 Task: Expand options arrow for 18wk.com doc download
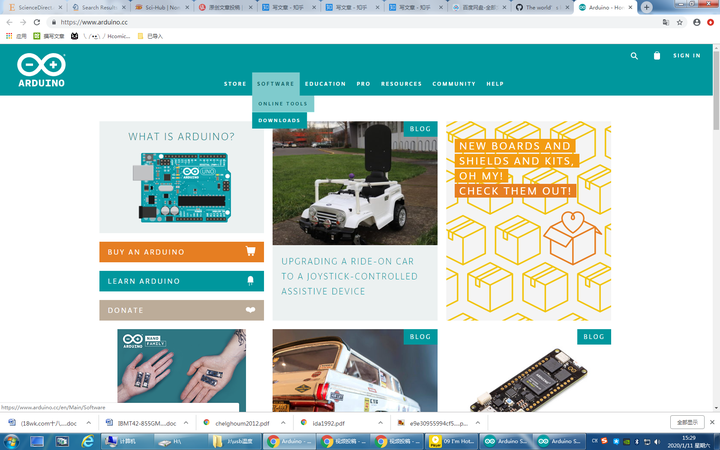click(x=89, y=423)
